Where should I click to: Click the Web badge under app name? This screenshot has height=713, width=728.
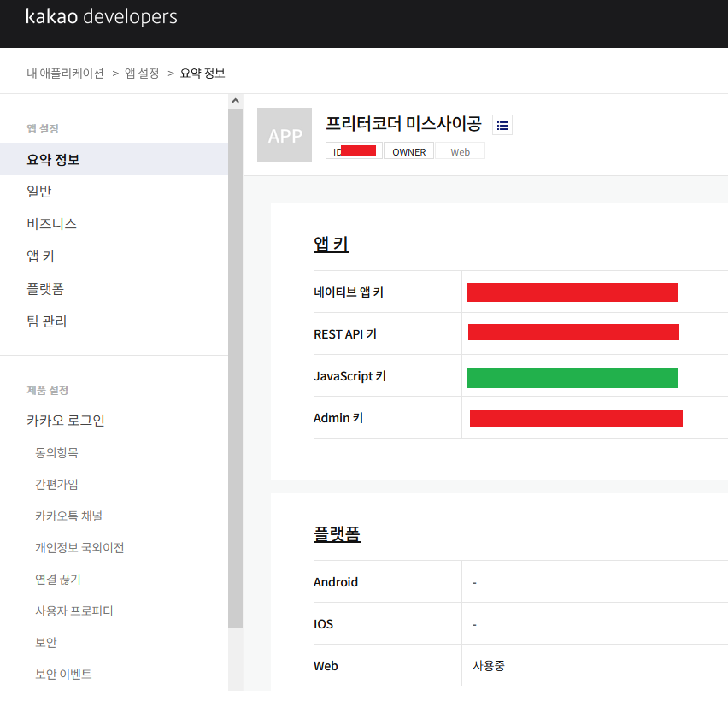460,152
